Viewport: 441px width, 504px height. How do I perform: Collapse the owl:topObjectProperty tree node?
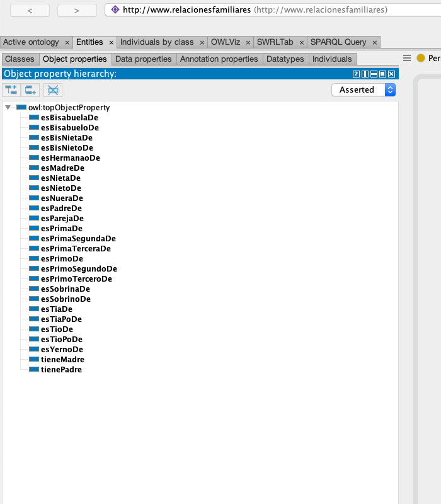(x=8, y=108)
